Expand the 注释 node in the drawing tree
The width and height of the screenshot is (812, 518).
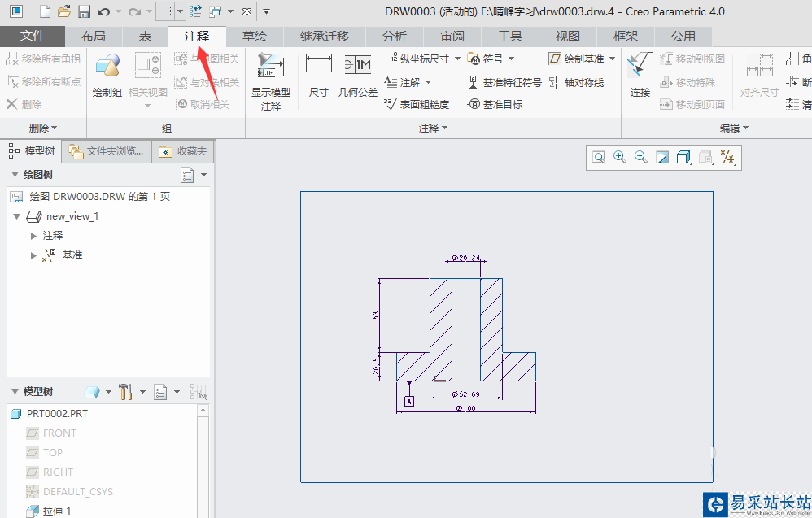(33, 236)
